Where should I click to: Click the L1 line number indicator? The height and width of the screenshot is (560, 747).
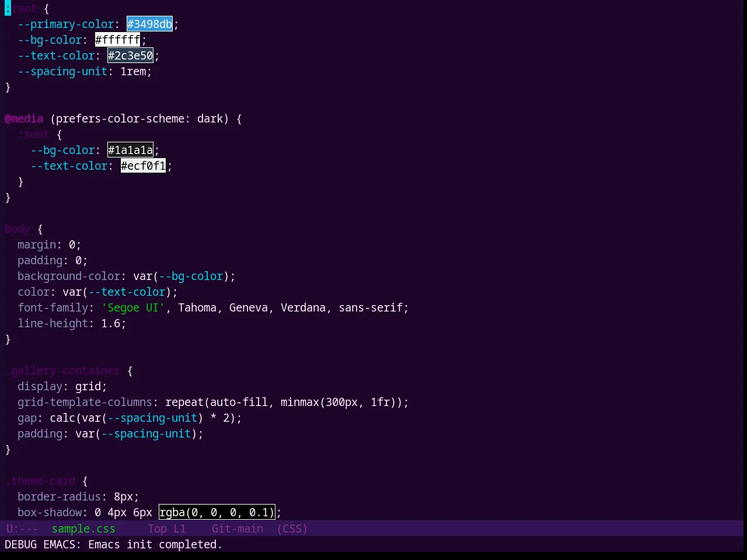click(180, 528)
